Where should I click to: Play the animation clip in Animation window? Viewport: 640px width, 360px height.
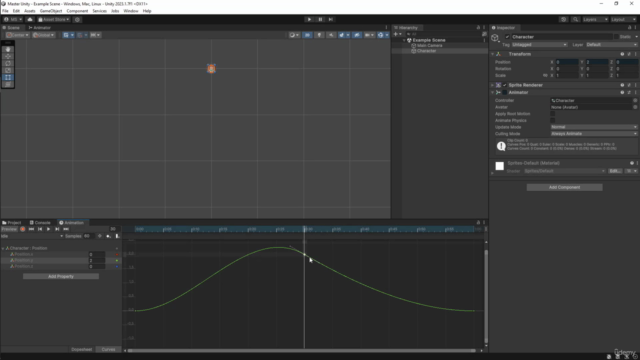point(49,229)
